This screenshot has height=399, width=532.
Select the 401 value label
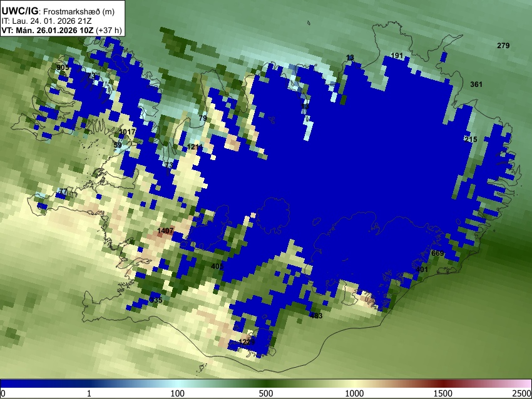[x=422, y=270]
